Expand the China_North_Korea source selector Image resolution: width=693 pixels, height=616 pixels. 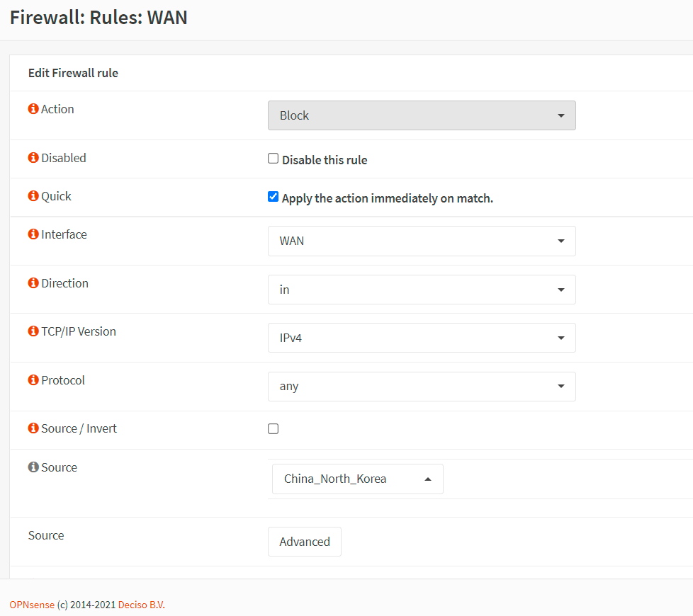click(357, 479)
